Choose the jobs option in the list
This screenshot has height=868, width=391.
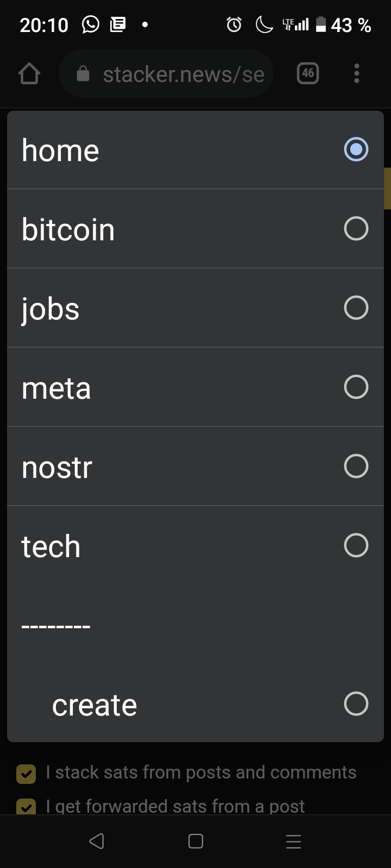(51, 308)
